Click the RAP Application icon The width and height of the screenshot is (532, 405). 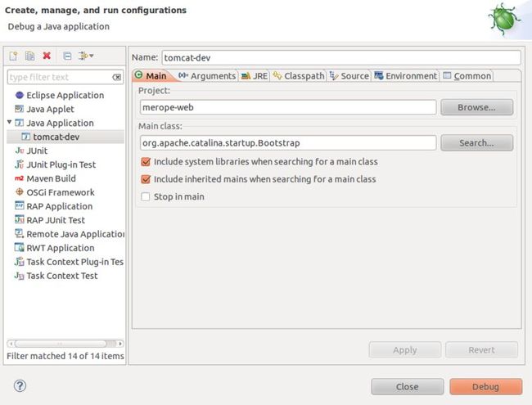point(20,206)
